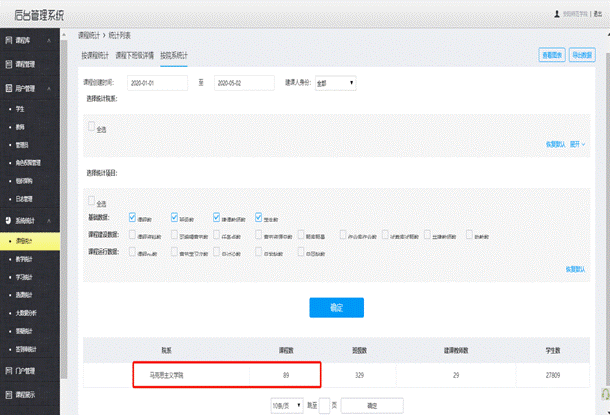The height and width of the screenshot is (415, 610).
Task: Check the 全选 box under 选择统计院系
Action: click(92, 127)
